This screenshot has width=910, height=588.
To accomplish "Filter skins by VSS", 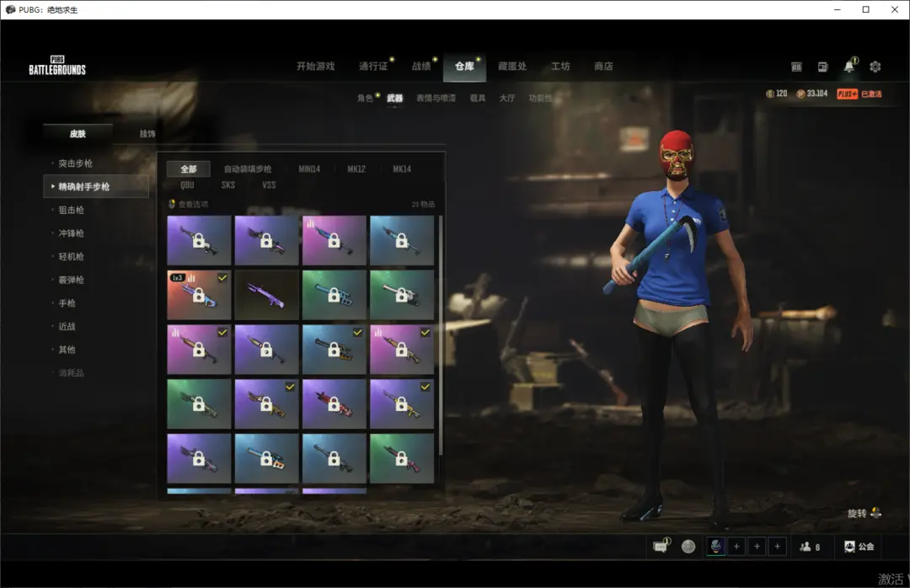I will [x=269, y=185].
